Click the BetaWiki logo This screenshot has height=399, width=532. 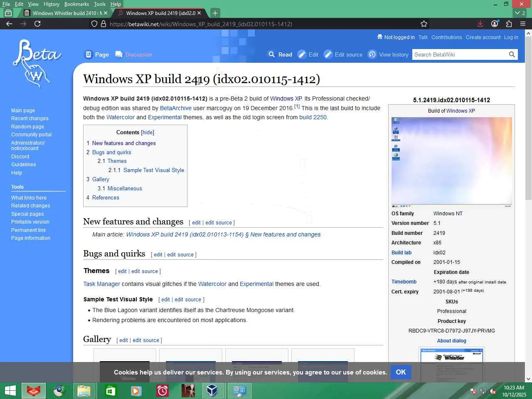point(37,63)
